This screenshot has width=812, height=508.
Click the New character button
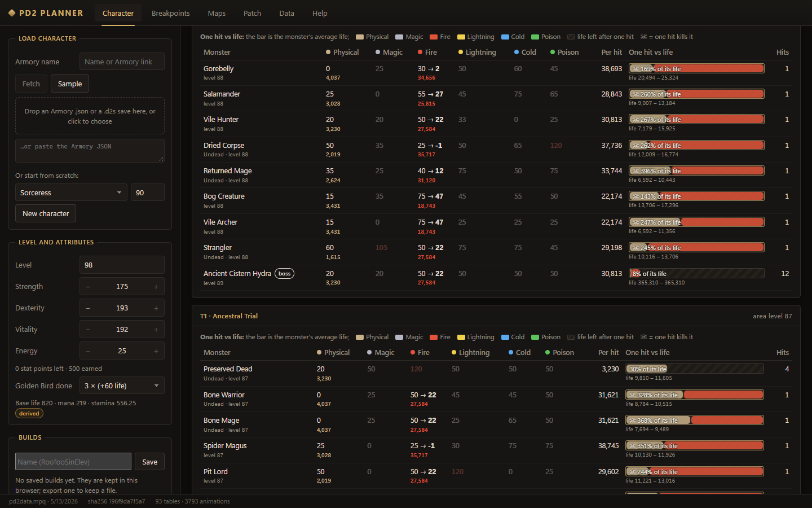[46, 213]
